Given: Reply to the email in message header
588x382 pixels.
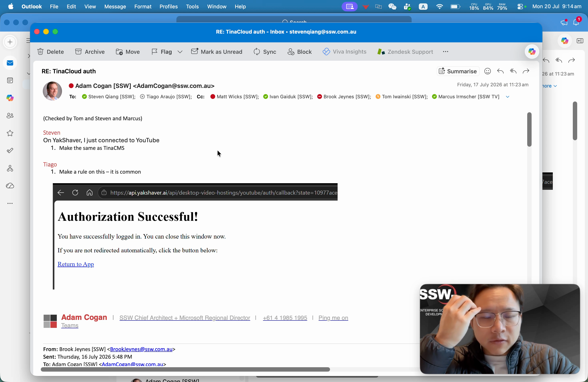Looking at the screenshot, I should point(501,71).
